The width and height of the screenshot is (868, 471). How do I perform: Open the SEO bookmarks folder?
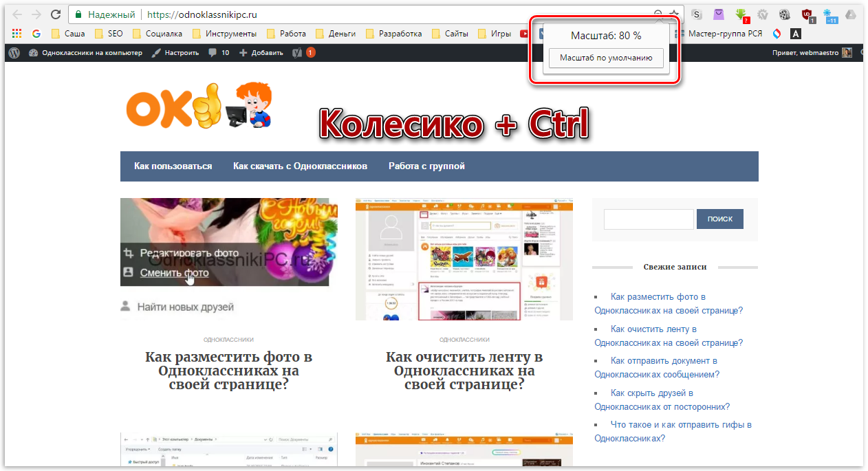(x=109, y=33)
